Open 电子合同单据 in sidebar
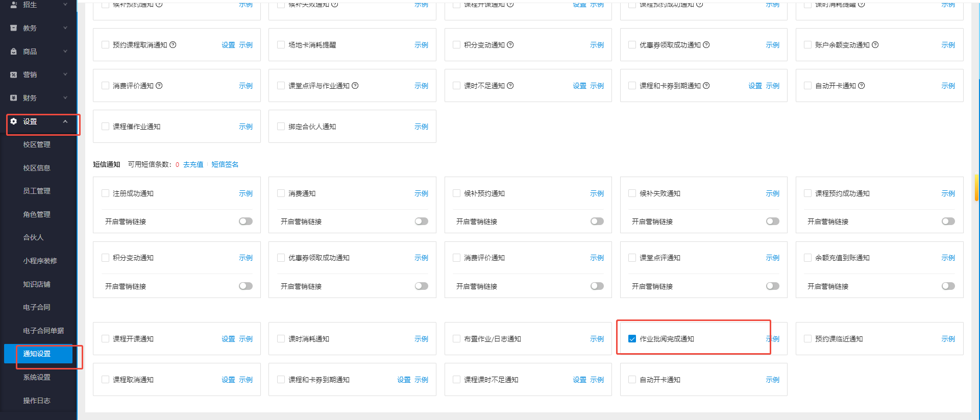Viewport: 980px width, 420px height. click(x=43, y=331)
